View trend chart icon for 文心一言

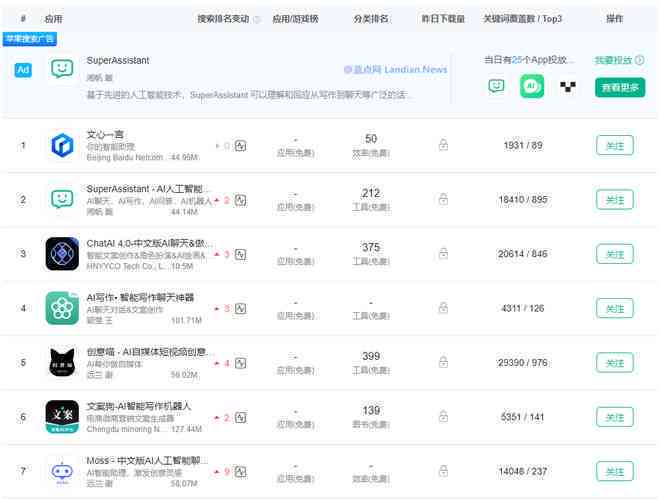[240, 146]
